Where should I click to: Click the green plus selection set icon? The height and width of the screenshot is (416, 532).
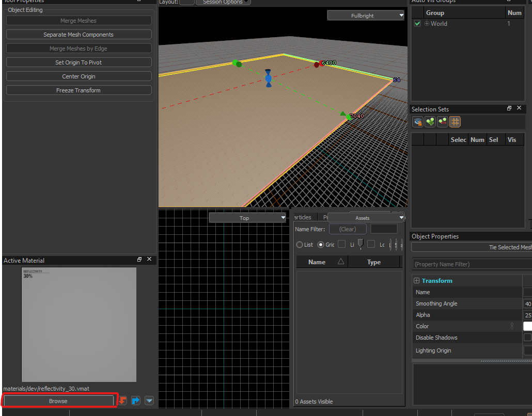point(430,122)
